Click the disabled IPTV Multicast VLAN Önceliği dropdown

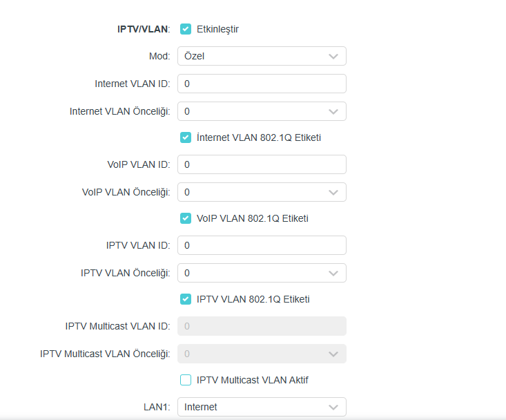(261, 354)
